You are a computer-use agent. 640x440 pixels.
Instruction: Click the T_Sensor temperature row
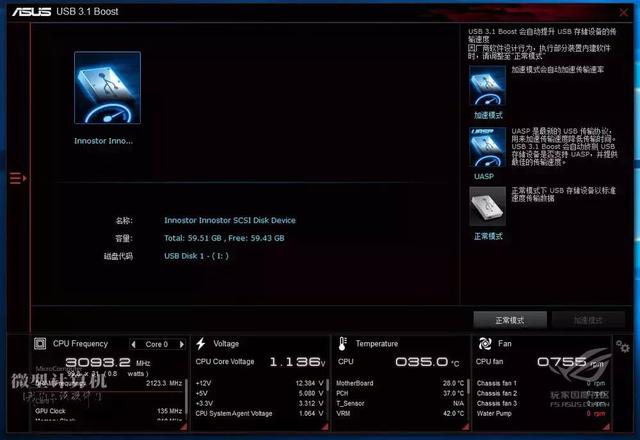[x=400, y=403]
